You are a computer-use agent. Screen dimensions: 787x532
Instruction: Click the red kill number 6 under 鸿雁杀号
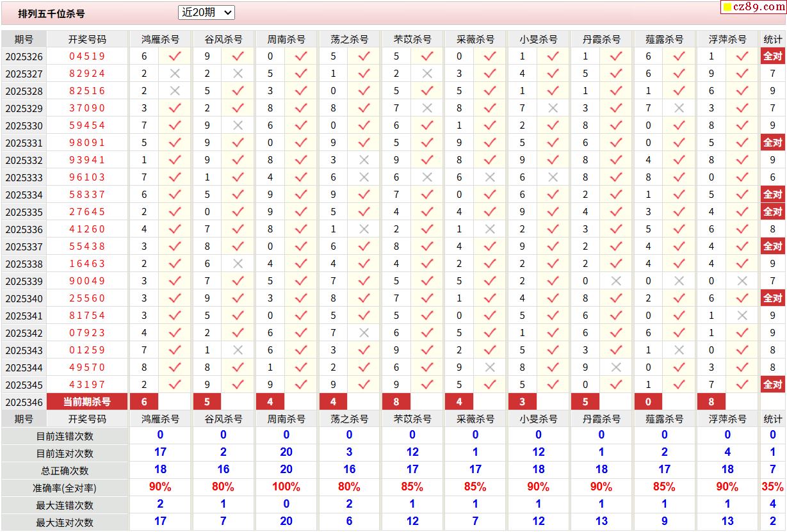(144, 402)
